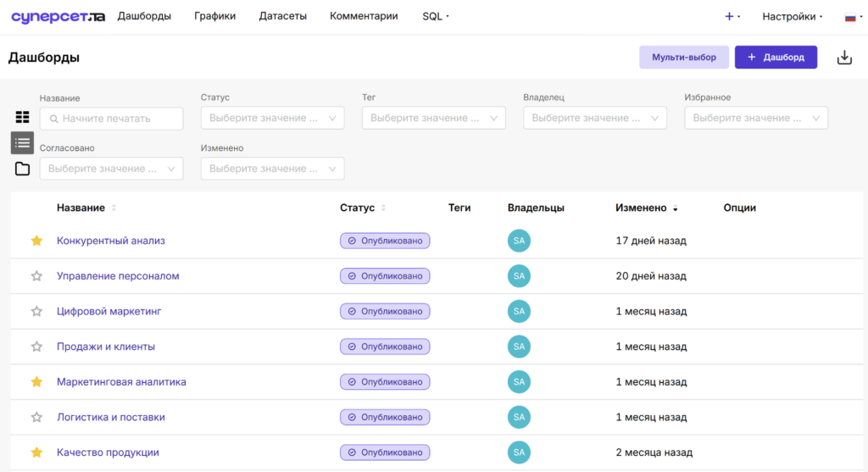Expand the Согласовано filter dropdown
Viewport: 868px width, 472px height.
[111, 169]
